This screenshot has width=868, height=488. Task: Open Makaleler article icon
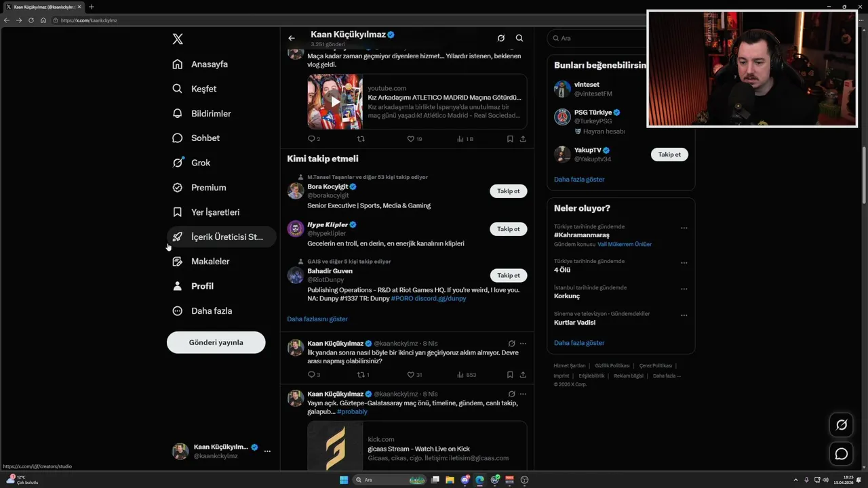point(177,261)
